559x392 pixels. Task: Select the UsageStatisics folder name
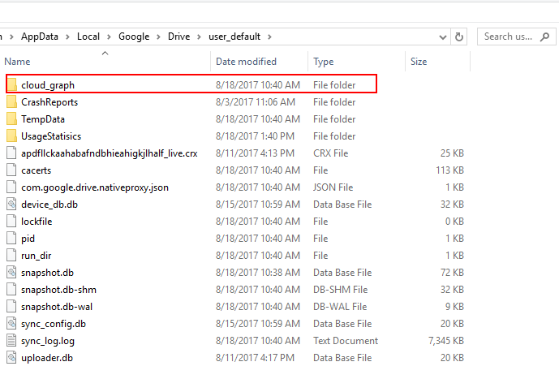(51, 136)
